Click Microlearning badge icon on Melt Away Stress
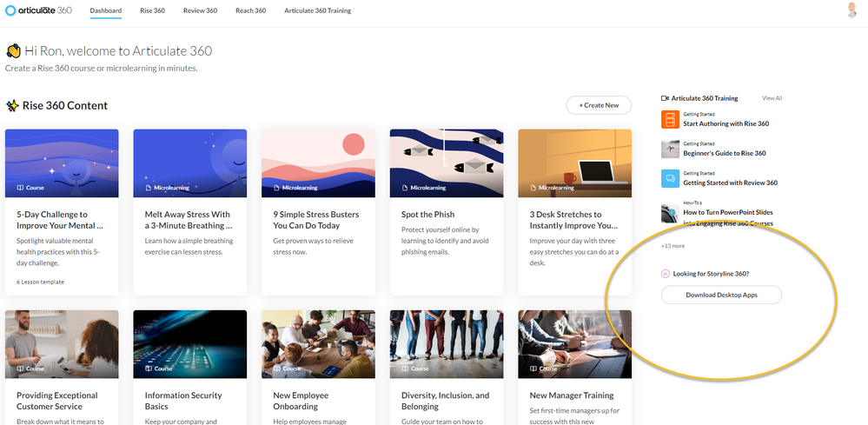Screen dimensions: 868x425 pos(149,188)
